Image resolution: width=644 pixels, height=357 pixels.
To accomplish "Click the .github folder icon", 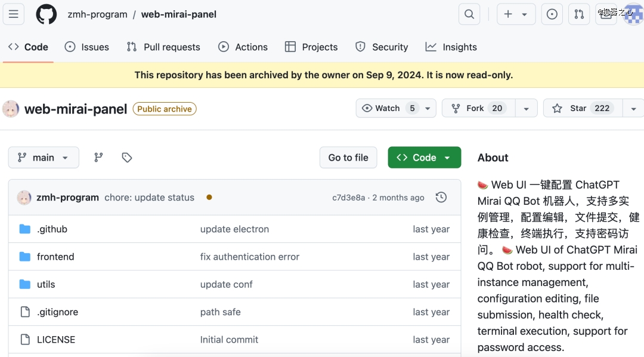I will tap(25, 229).
